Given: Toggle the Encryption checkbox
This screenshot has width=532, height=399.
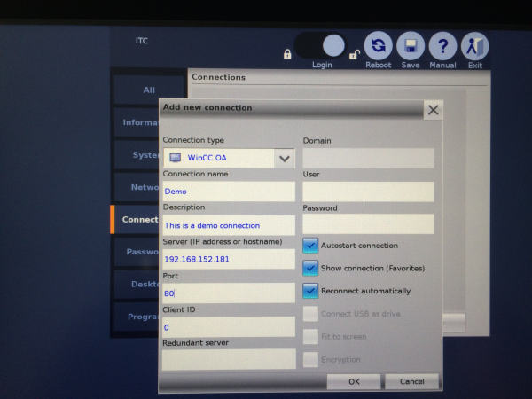Looking at the screenshot, I should tap(310, 359).
